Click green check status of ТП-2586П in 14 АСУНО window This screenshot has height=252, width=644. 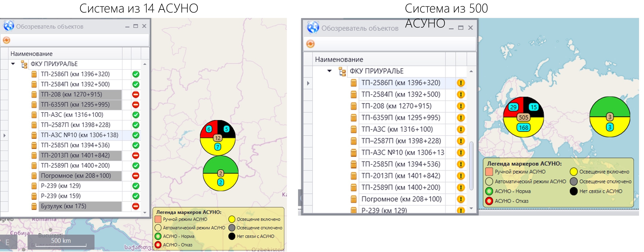136,74
